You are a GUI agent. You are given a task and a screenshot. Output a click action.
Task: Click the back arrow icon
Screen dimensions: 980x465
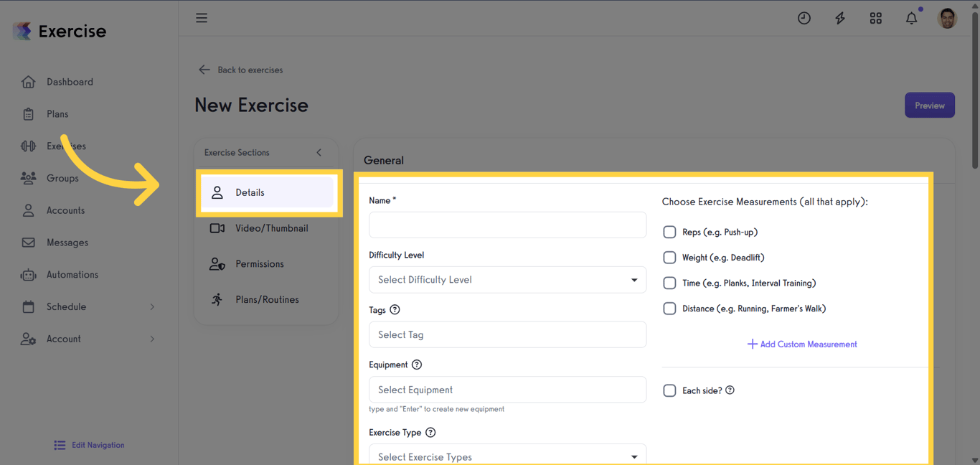click(x=204, y=70)
